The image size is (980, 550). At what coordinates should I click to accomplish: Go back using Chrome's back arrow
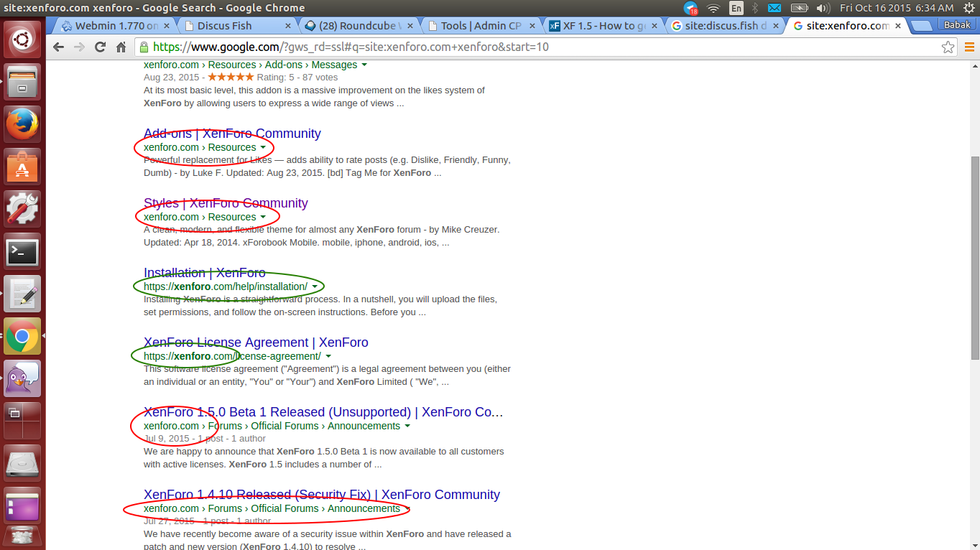(x=59, y=47)
